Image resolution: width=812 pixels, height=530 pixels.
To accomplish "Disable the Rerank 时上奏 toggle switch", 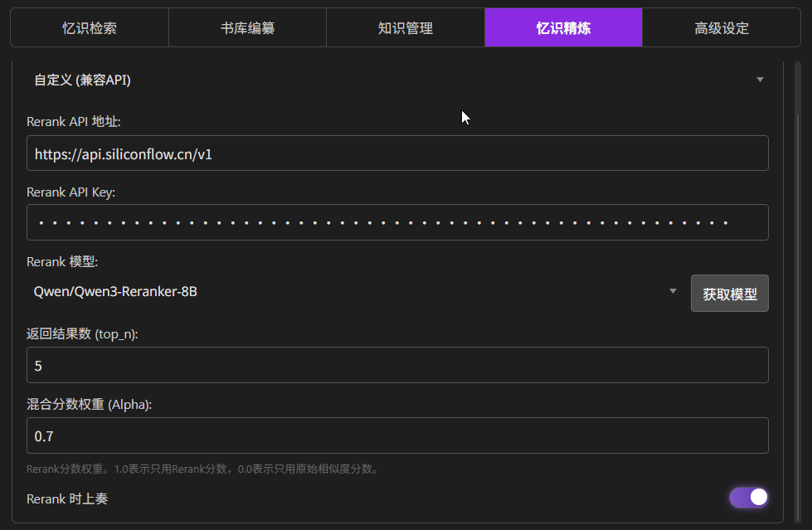I will [748, 498].
